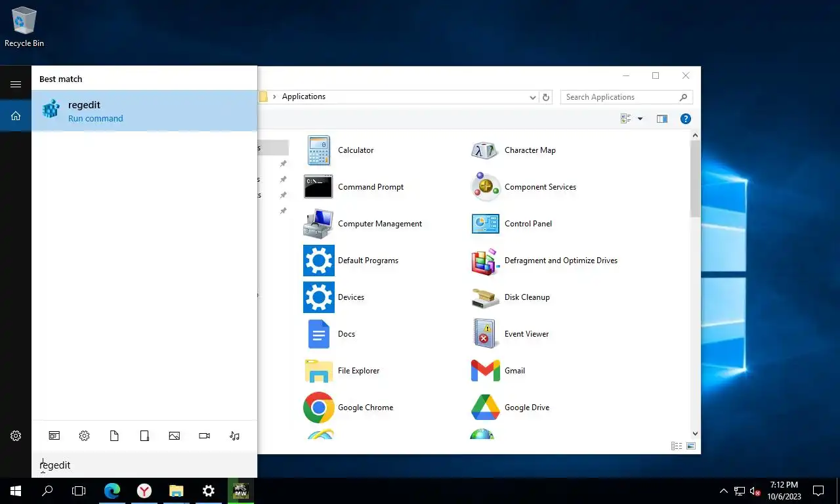This screenshot has height=504, width=840.
Task: Launch Microsoft Edge from taskbar
Action: (x=112, y=491)
